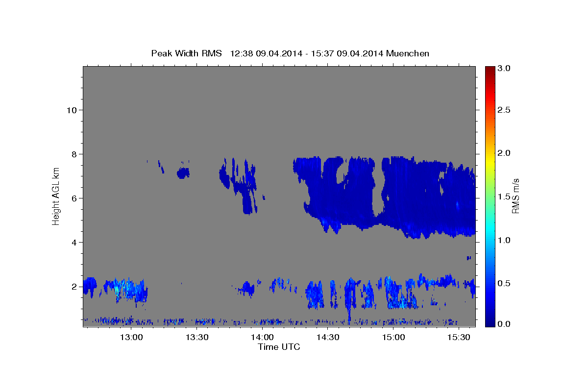588x392 pixels.
Task: Click the 4 km height tick label
Action: (x=73, y=242)
